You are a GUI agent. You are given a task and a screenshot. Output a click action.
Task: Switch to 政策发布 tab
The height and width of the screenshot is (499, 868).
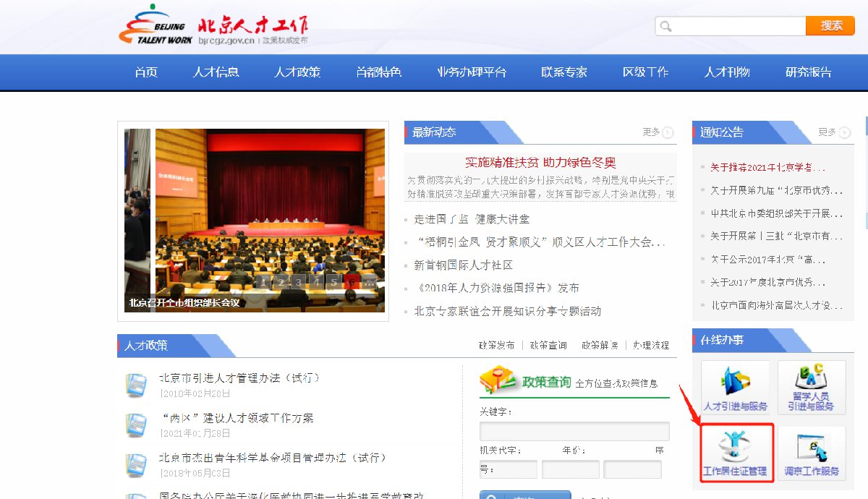pyautogui.click(x=497, y=346)
